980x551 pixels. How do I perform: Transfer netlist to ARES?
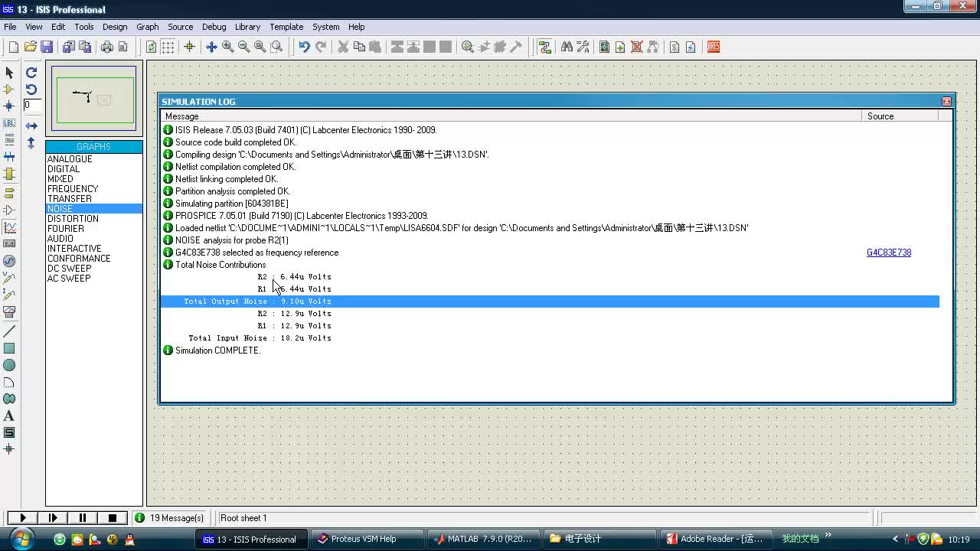coord(714,47)
